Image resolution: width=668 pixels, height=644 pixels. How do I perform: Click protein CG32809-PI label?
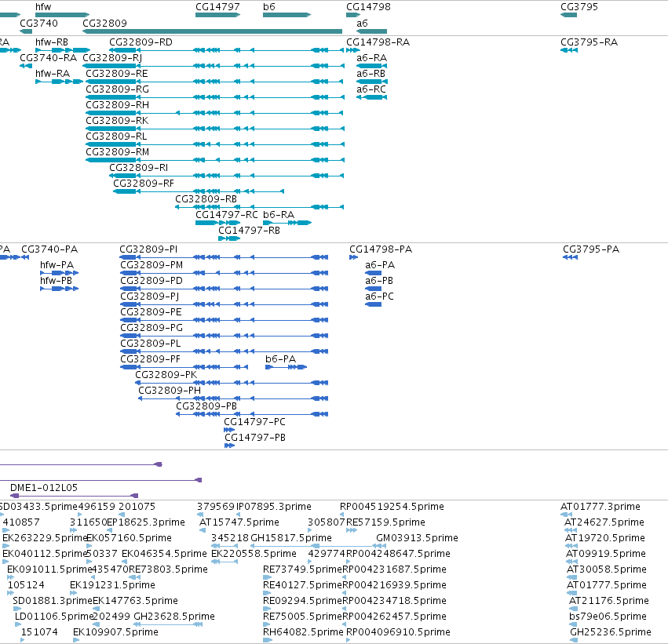click(x=148, y=249)
